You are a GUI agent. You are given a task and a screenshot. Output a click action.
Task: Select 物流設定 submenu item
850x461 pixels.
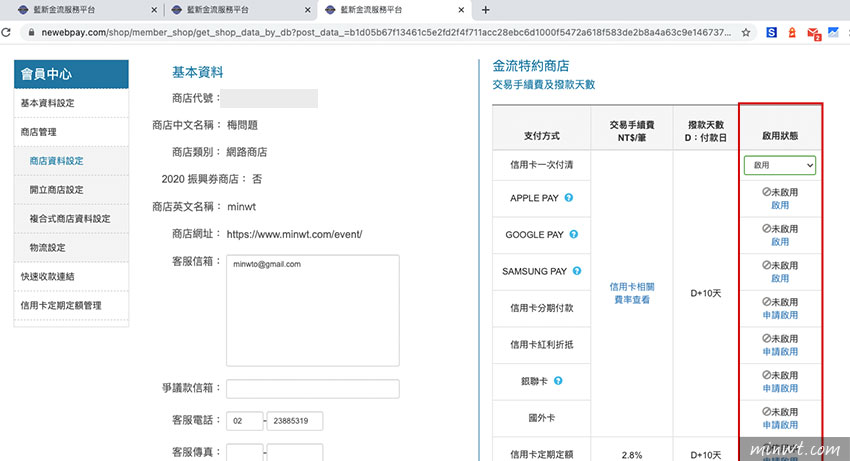click(71, 247)
